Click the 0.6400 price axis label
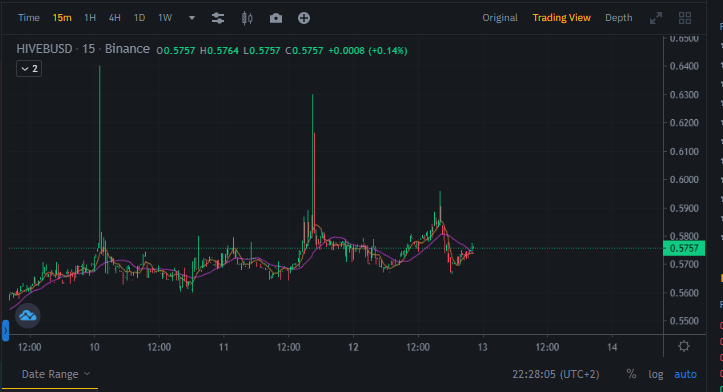Viewport: 723px width, 392px height. 684,66
